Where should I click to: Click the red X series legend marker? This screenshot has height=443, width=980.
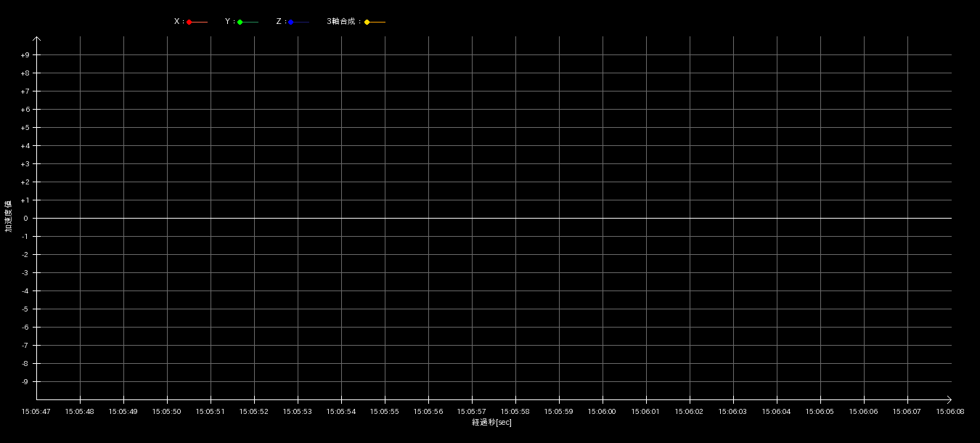point(189,23)
